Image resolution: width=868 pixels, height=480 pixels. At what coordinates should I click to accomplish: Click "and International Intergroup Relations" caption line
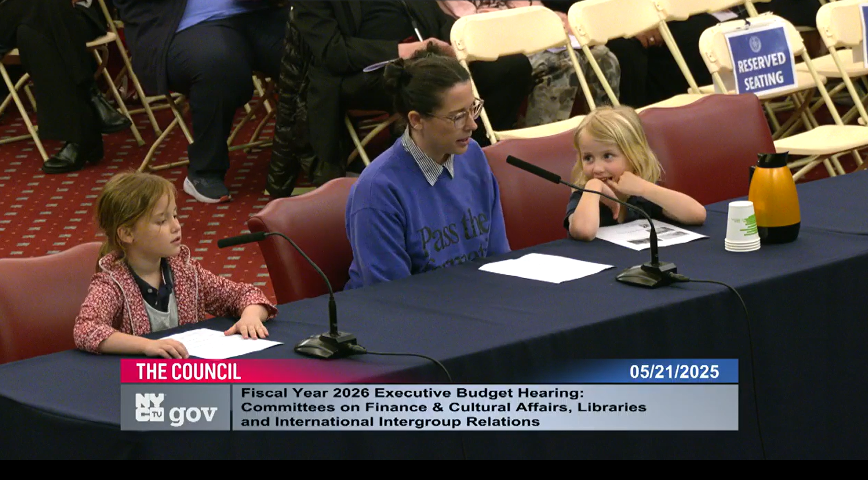(390, 422)
